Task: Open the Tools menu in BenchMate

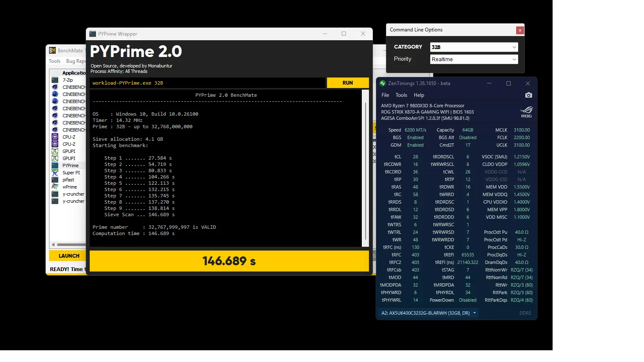Action: pos(55,61)
